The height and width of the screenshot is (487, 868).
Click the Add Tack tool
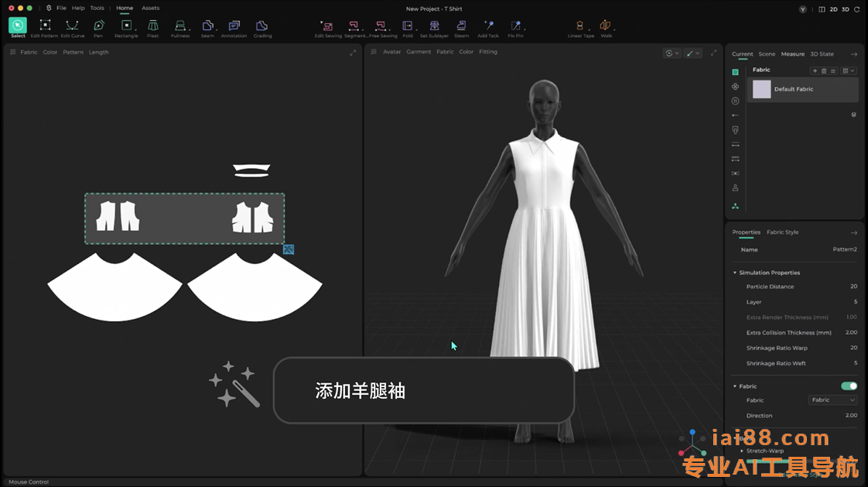coord(488,27)
